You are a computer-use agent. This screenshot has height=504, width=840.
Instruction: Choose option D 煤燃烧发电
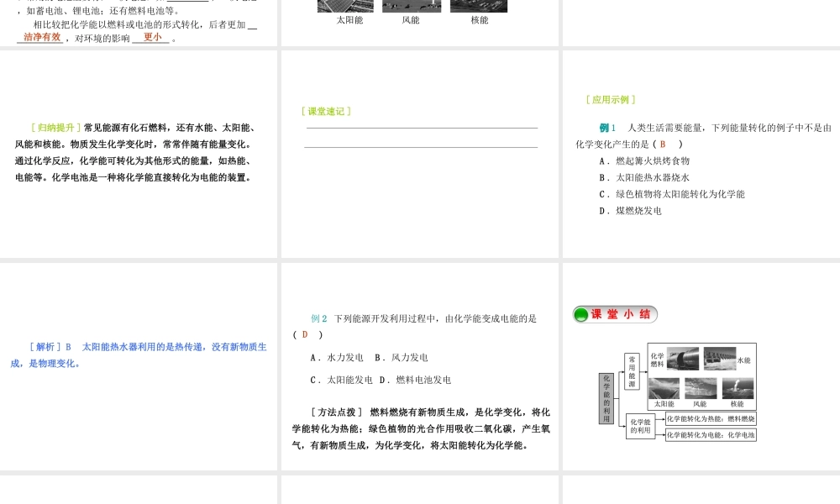630,211
